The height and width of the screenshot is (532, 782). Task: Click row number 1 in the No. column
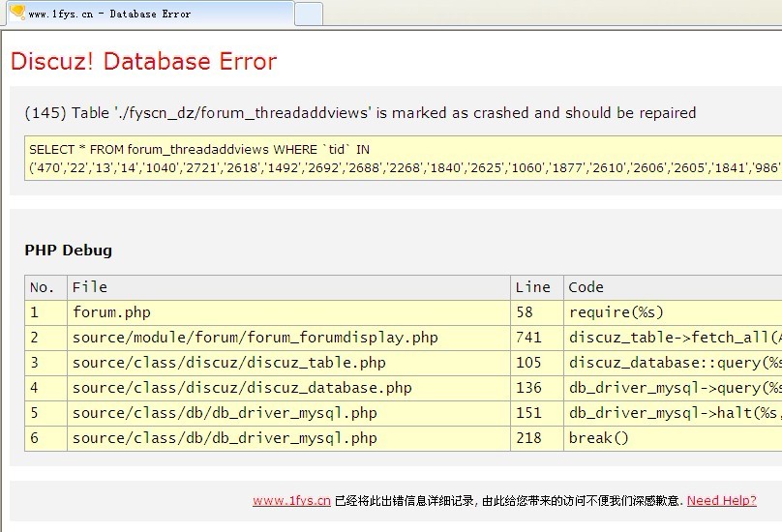(45, 312)
